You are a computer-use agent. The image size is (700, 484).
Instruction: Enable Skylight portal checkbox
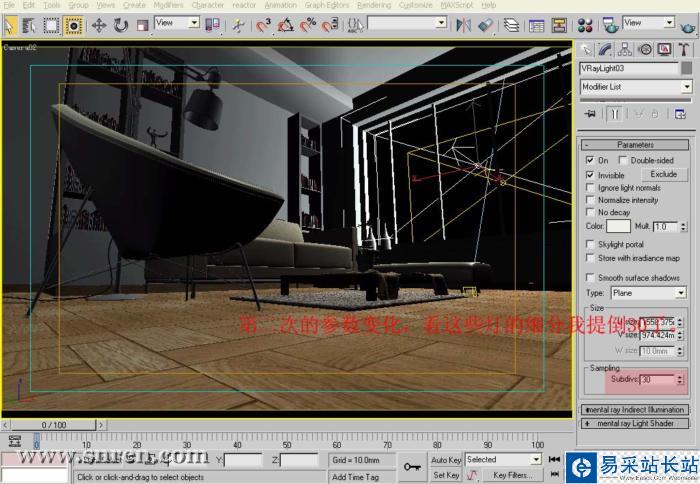(x=590, y=244)
